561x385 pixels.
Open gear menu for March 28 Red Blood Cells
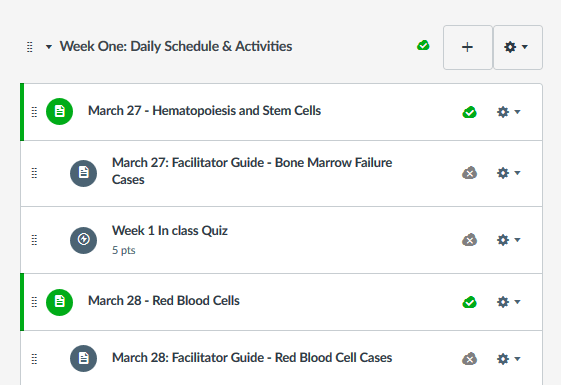508,302
